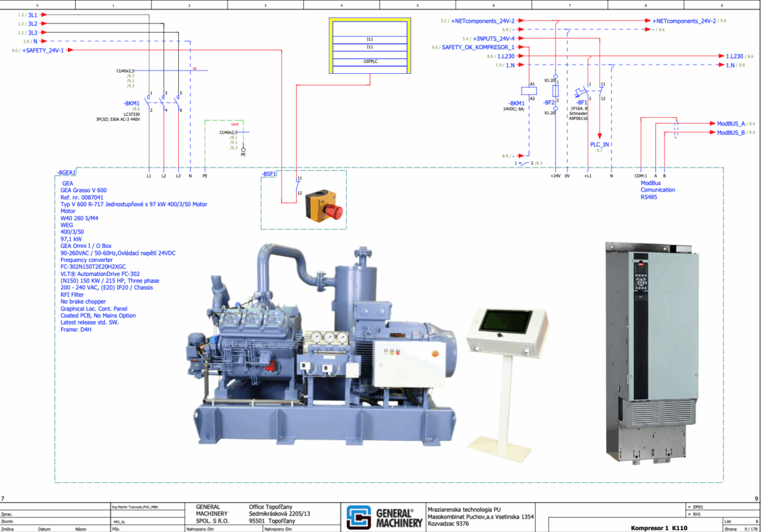Screen dimensions: 761x532
Task: Click the right +NETcomponents_24V-2 / 9.6 label
Action: (689, 21)
